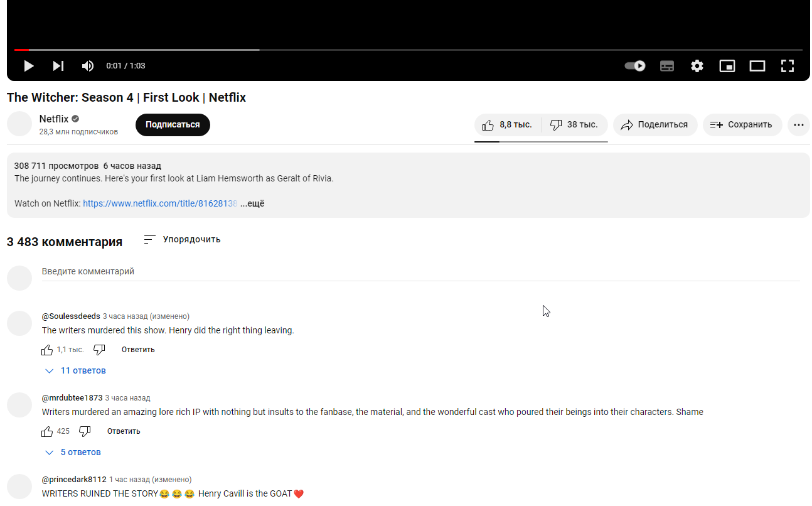Screen dimensions: 812x506
Task: Save the video with Сохранить
Action: tap(742, 125)
